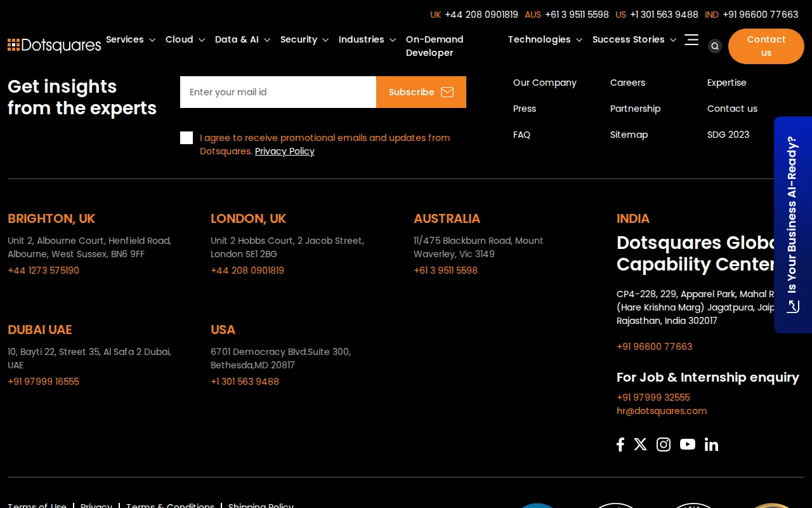The width and height of the screenshot is (812, 508).
Task: Click the USA heading
Action: tap(223, 330)
